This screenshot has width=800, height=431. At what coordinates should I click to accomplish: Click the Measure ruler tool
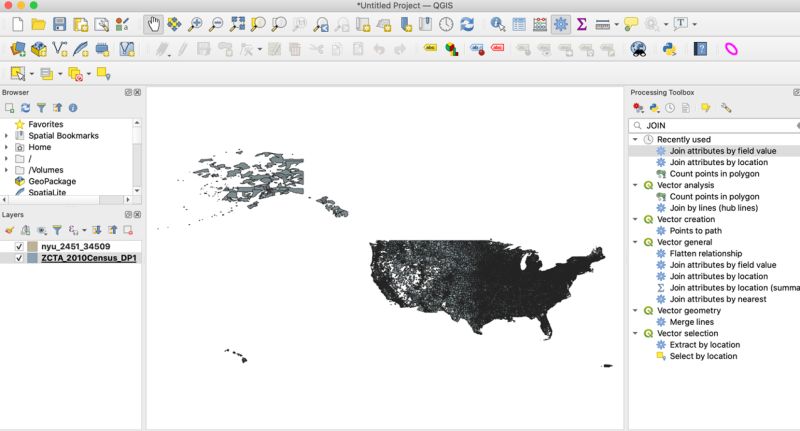pos(603,24)
